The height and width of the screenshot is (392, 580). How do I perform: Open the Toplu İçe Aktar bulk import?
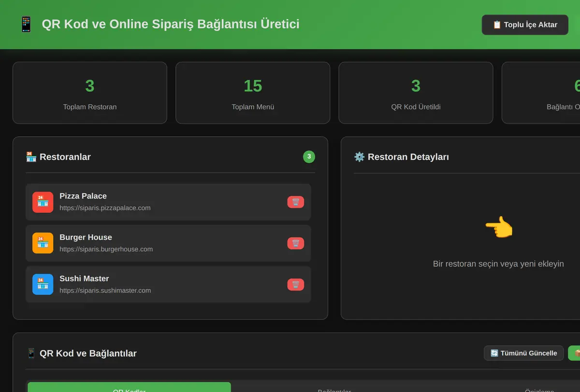pyautogui.click(x=525, y=25)
